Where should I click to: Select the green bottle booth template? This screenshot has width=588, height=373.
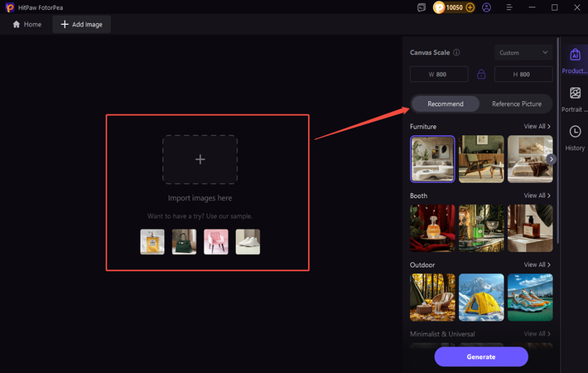coord(481,228)
